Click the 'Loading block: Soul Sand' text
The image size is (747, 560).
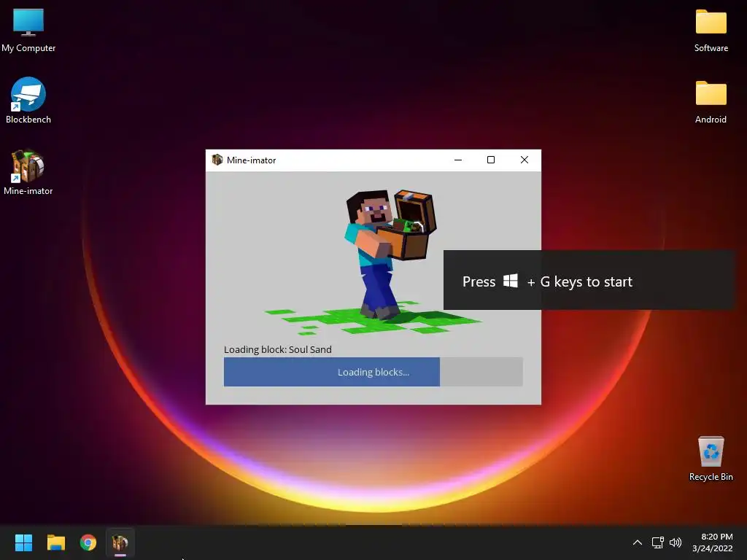click(278, 349)
